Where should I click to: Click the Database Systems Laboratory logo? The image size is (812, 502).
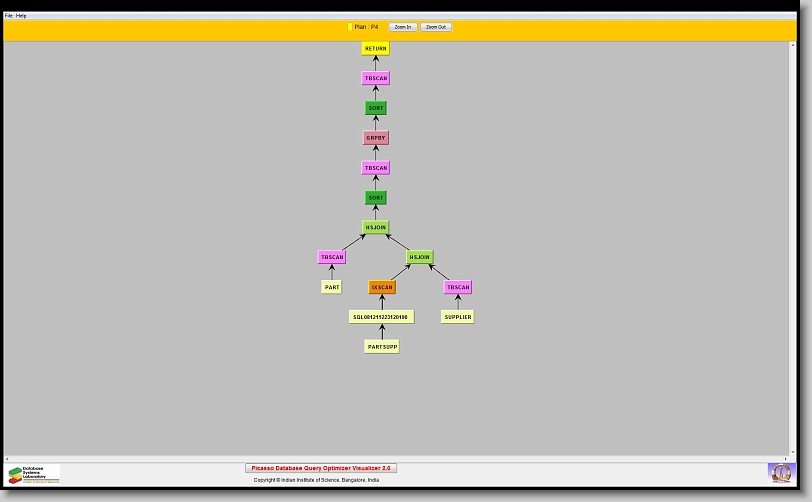(34, 474)
